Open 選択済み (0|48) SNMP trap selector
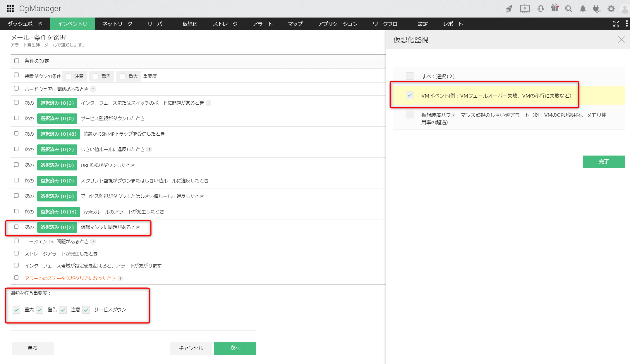630x364 pixels. click(x=58, y=134)
